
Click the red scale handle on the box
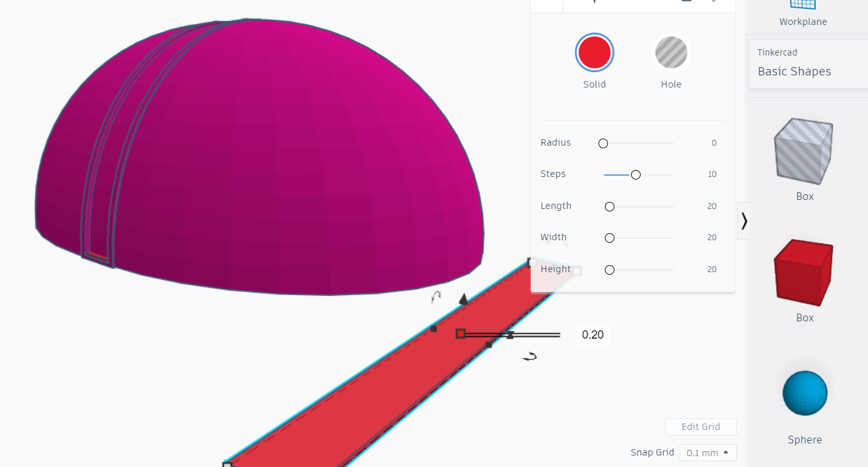461,333
